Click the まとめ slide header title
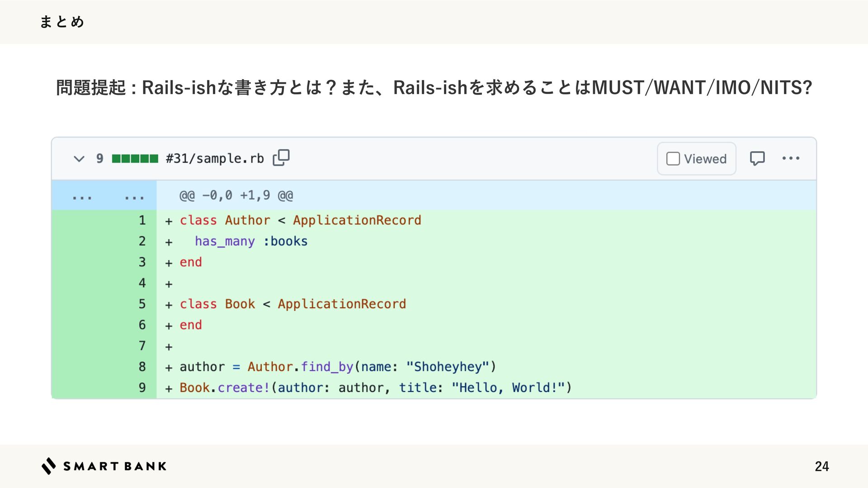The width and height of the screenshot is (868, 488). coord(62,22)
